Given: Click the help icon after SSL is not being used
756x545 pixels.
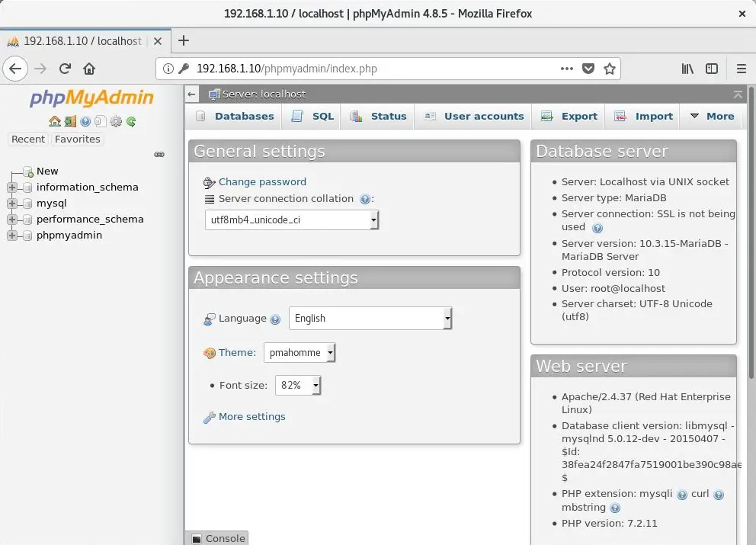Looking at the screenshot, I should click(597, 228).
